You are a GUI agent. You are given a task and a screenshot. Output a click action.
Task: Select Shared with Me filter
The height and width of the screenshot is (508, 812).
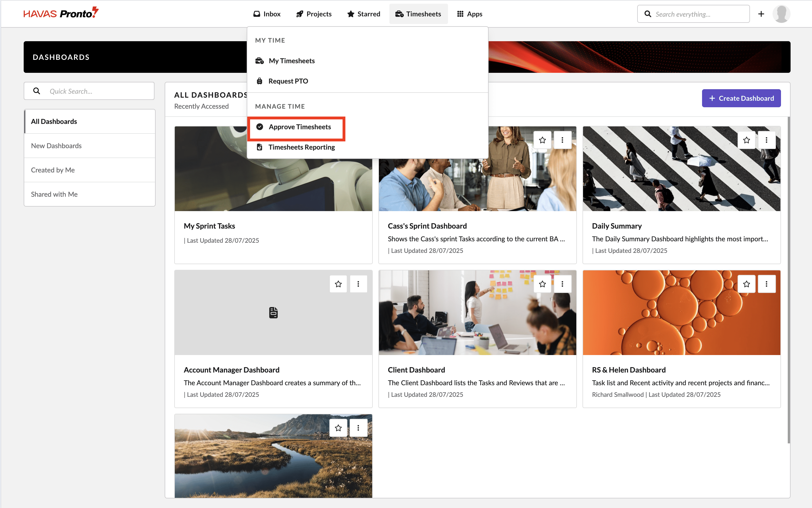click(90, 194)
